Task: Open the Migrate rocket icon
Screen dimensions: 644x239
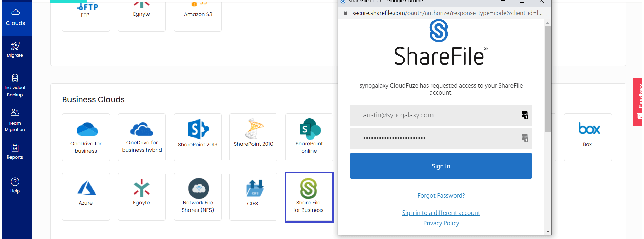Action: coord(15,46)
